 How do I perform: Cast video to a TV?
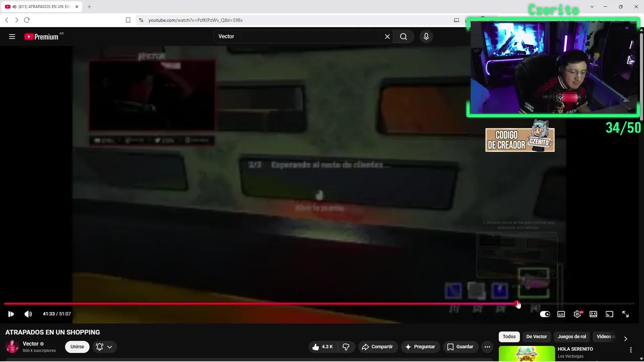(609, 314)
